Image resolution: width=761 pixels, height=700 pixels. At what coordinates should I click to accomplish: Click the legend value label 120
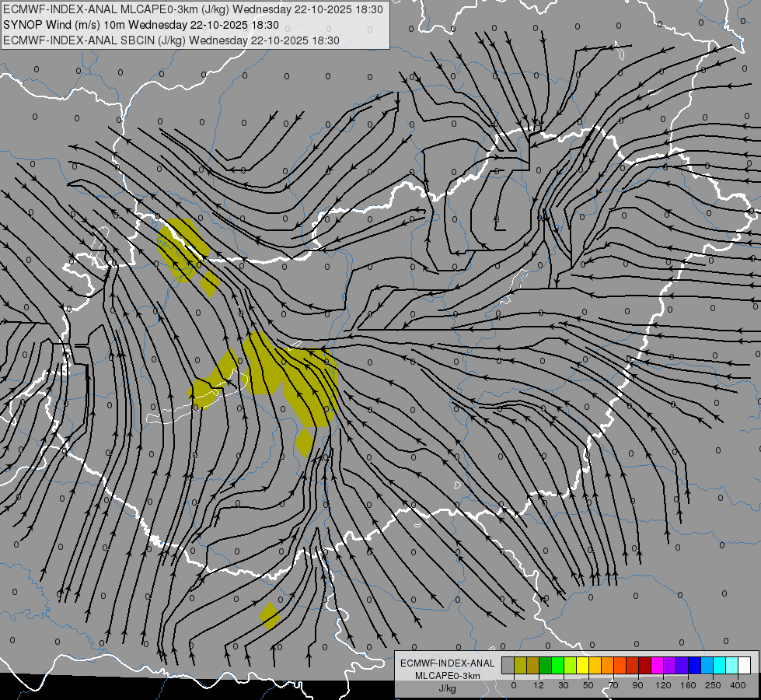click(x=664, y=685)
